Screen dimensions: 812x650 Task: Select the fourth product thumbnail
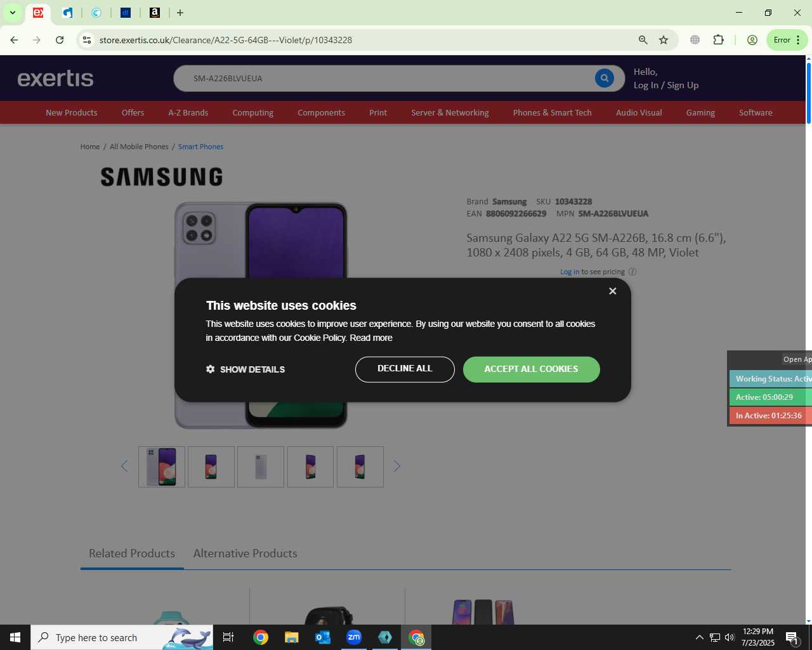point(310,467)
